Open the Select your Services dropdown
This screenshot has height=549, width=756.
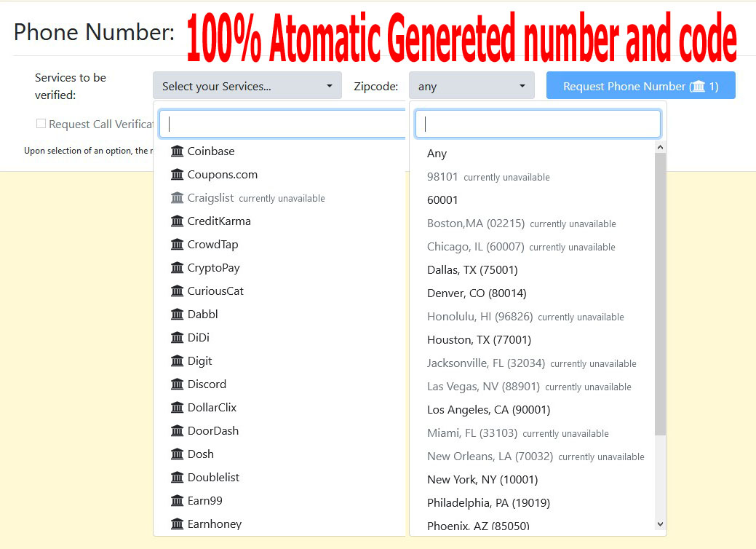pyautogui.click(x=247, y=86)
